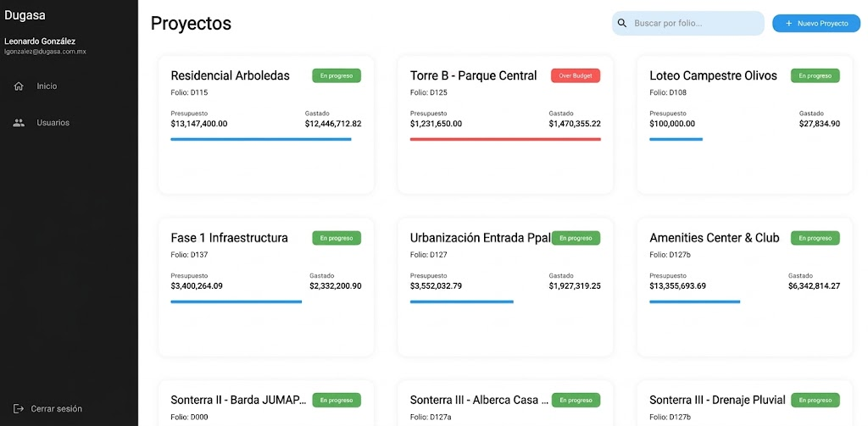Image resolution: width=868 pixels, height=426 pixels.
Task: Click the budget value $13,355,693.69
Action: click(x=677, y=286)
